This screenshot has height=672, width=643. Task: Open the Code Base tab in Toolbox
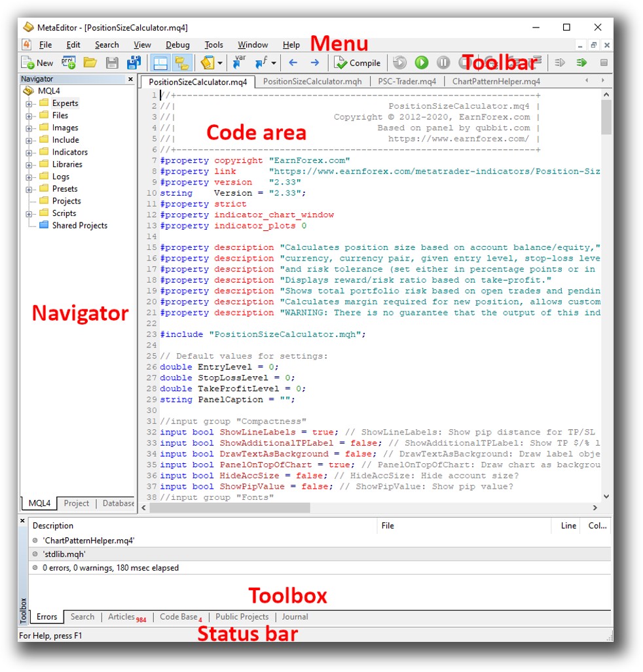[179, 616]
